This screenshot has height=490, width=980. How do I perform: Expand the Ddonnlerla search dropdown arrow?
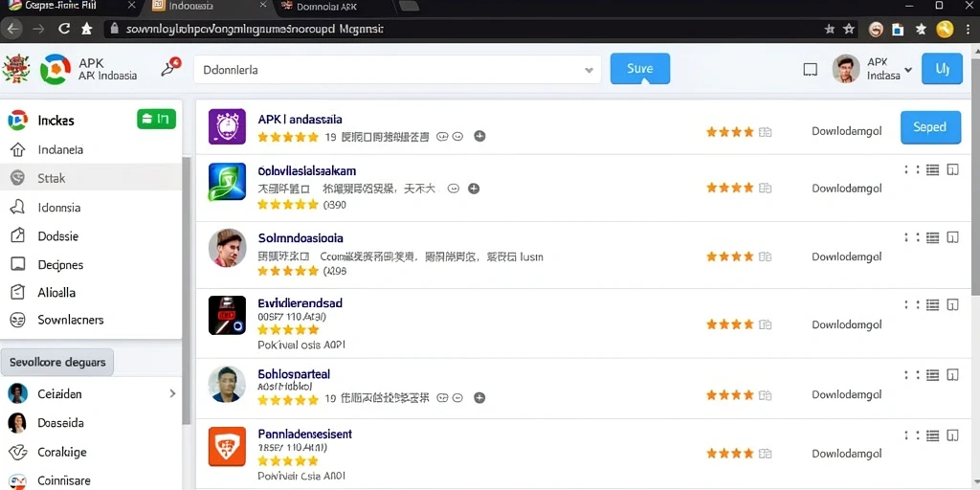(589, 70)
